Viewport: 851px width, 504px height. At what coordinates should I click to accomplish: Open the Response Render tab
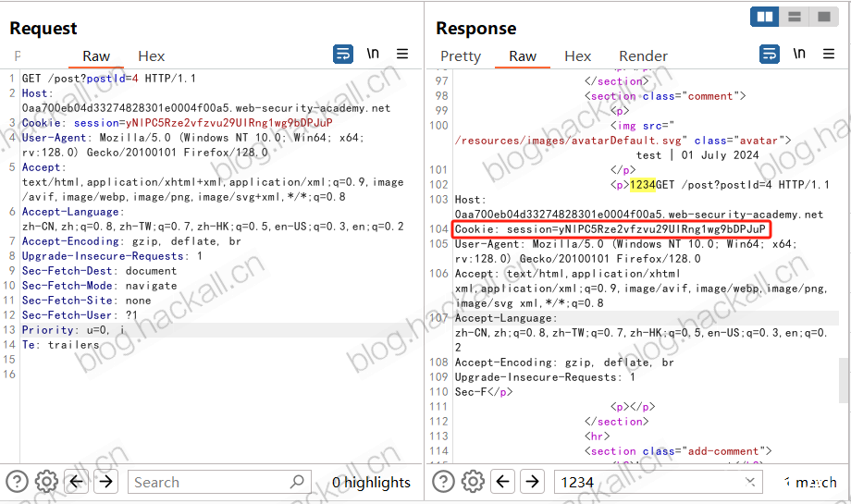coord(643,56)
